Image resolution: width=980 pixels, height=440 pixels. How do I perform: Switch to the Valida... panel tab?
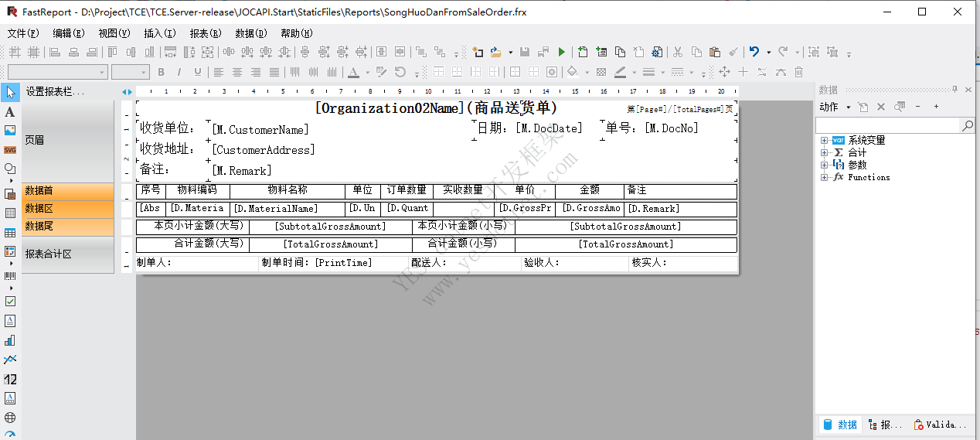pos(940,425)
